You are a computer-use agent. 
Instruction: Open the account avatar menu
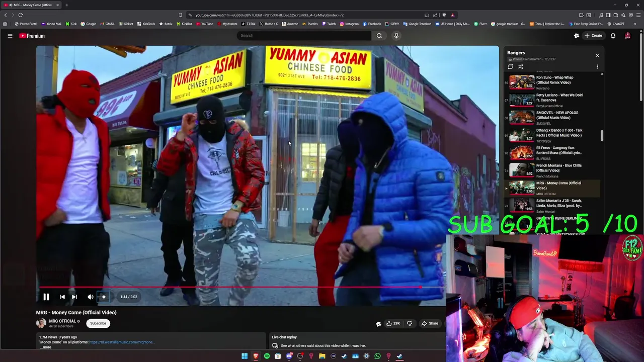coord(627,36)
